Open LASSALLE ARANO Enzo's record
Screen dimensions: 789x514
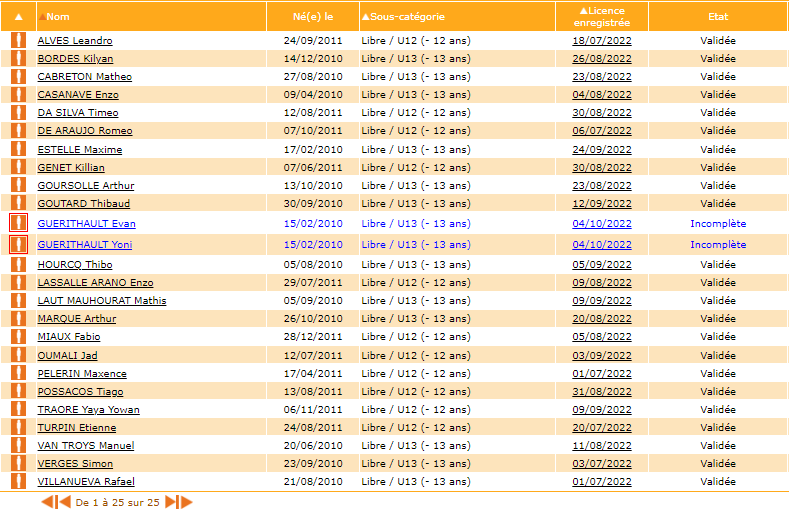(95, 283)
